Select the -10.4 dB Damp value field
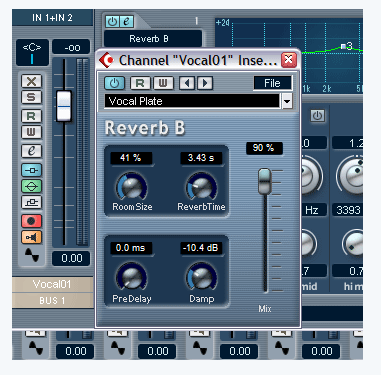This screenshot has height=375, width=381. (x=201, y=248)
